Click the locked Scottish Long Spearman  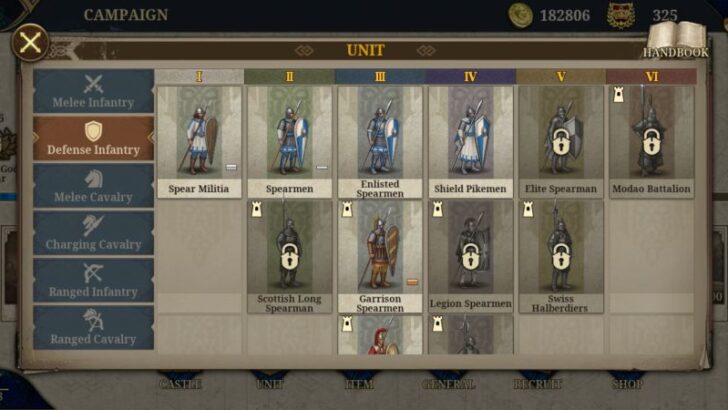(x=290, y=257)
